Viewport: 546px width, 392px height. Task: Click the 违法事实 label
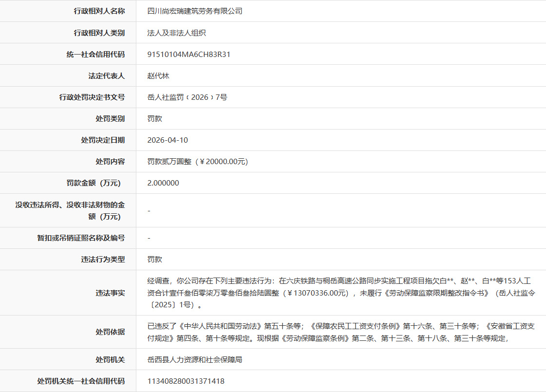[x=111, y=293]
